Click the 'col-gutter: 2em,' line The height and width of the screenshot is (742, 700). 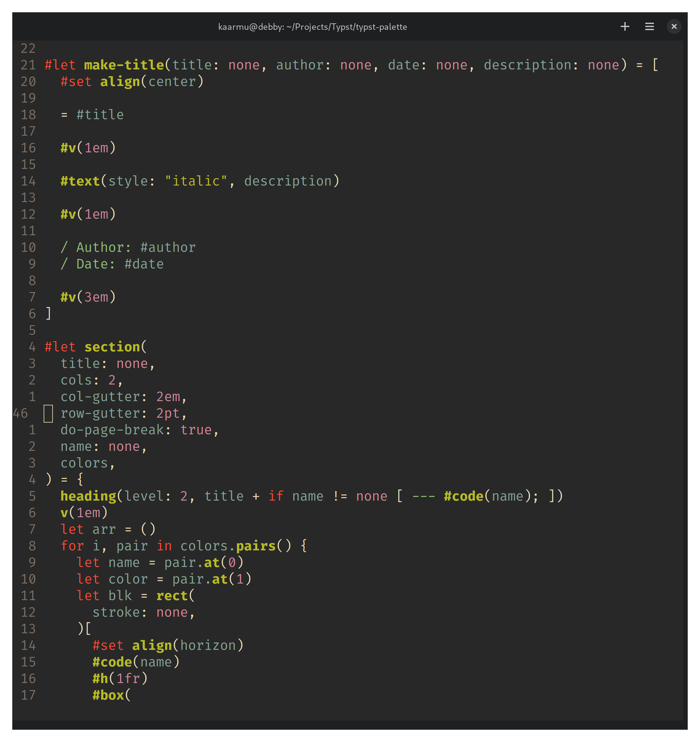124,396
